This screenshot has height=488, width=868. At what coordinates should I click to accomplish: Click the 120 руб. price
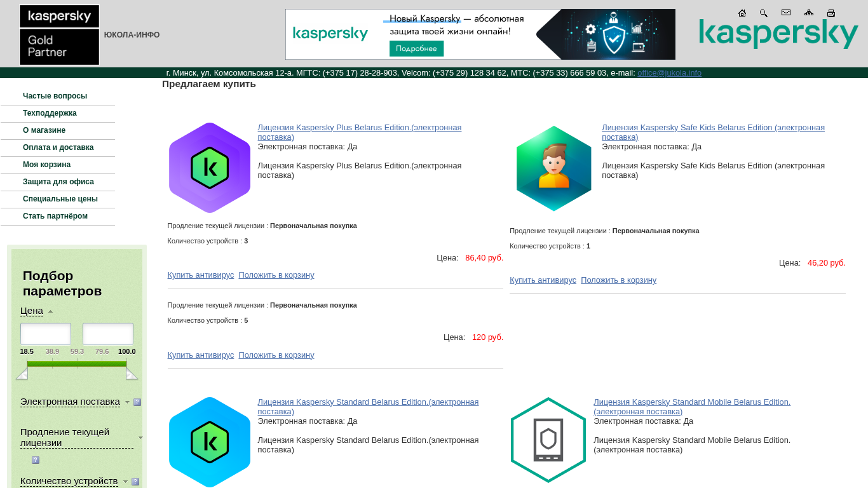click(x=487, y=337)
